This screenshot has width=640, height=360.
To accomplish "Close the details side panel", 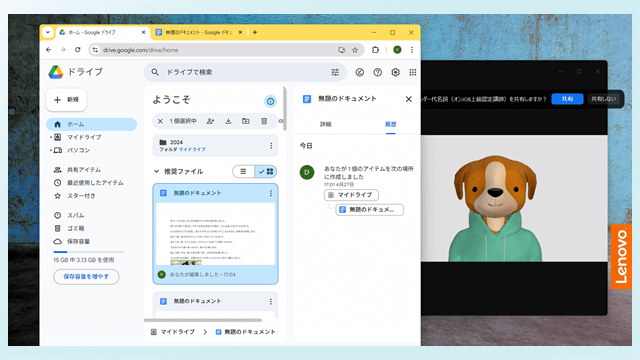I will coord(409,99).
